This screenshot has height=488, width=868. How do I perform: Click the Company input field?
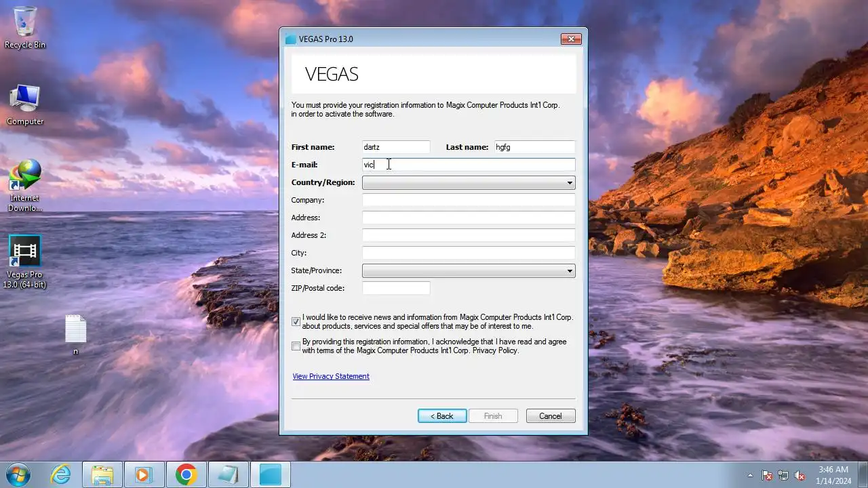pyautogui.click(x=469, y=200)
